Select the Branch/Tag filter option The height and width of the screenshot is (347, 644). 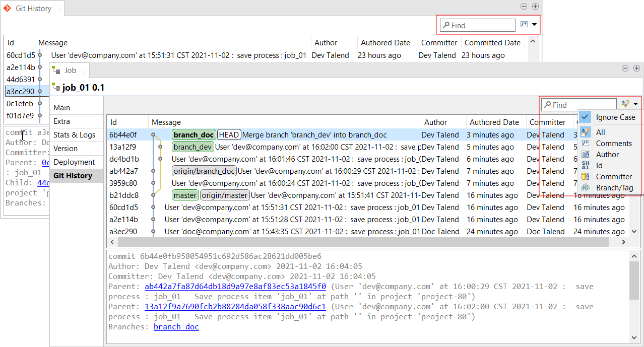pyautogui.click(x=614, y=188)
